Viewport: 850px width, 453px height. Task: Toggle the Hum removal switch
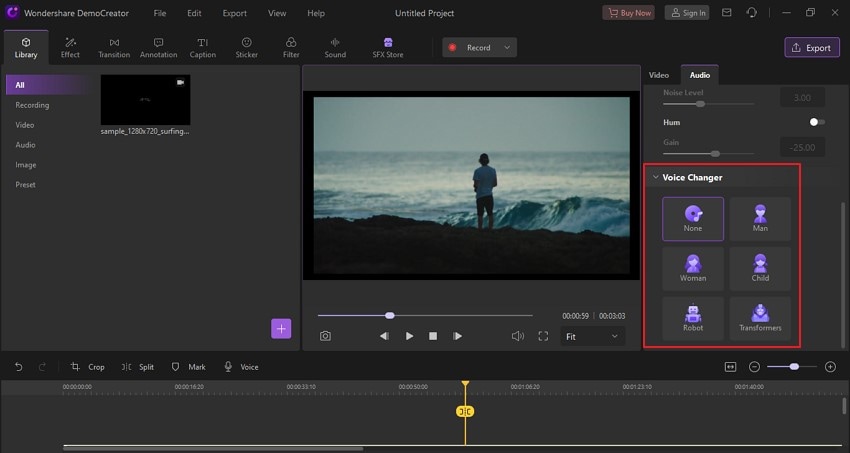(x=816, y=122)
